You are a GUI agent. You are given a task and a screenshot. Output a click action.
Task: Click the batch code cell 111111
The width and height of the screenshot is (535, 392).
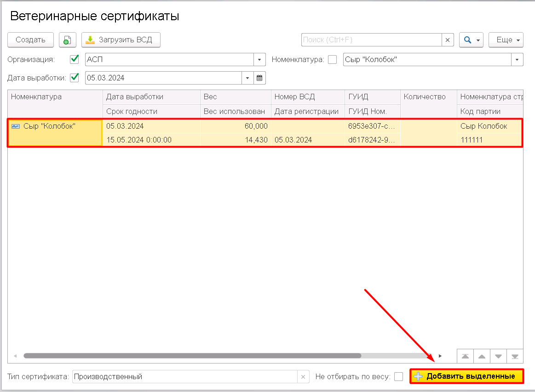coord(490,140)
